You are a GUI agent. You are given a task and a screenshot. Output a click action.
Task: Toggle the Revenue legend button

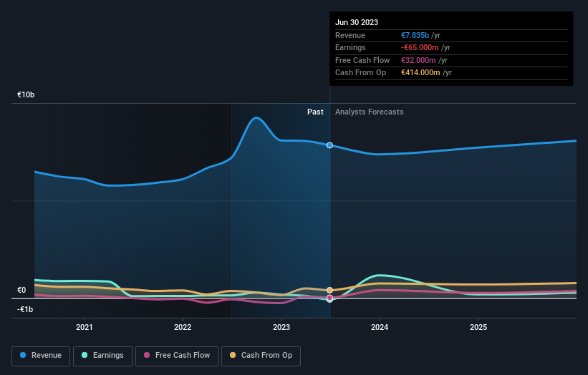pyautogui.click(x=41, y=356)
